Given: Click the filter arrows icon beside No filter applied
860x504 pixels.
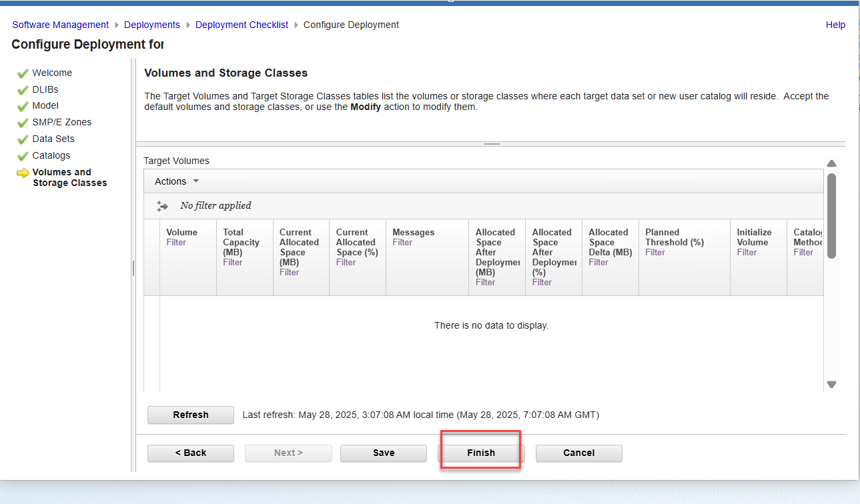Looking at the screenshot, I should (x=162, y=206).
